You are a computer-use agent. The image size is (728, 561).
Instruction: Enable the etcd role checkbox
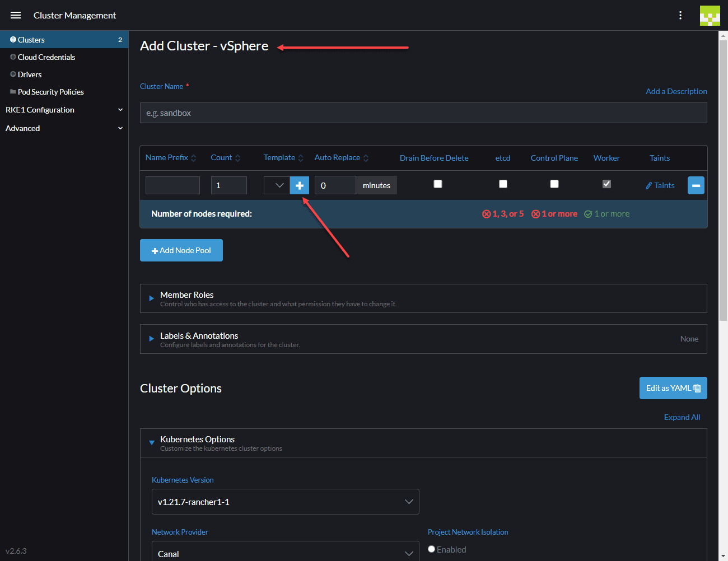tap(503, 184)
